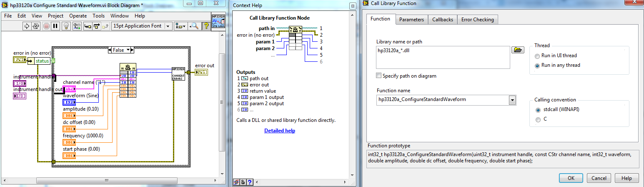Open the Project menu
Viewport: 644px width, 187px height.
(55, 16)
